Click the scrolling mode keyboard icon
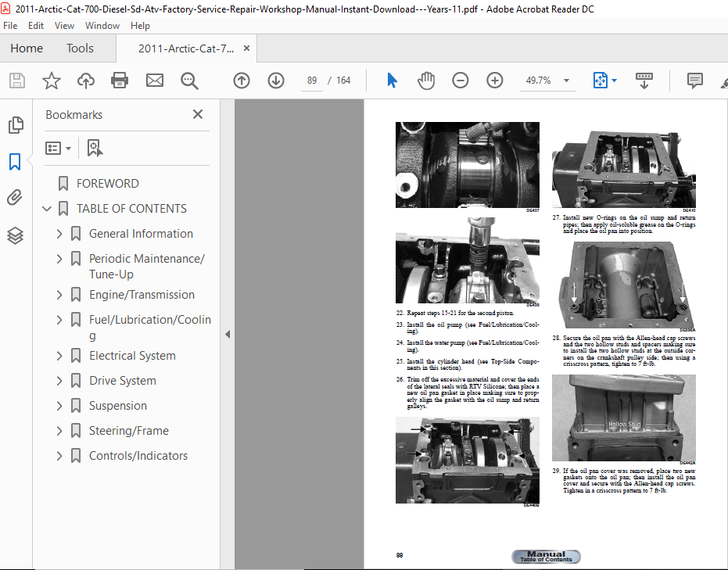The height and width of the screenshot is (570, 728). (x=644, y=81)
